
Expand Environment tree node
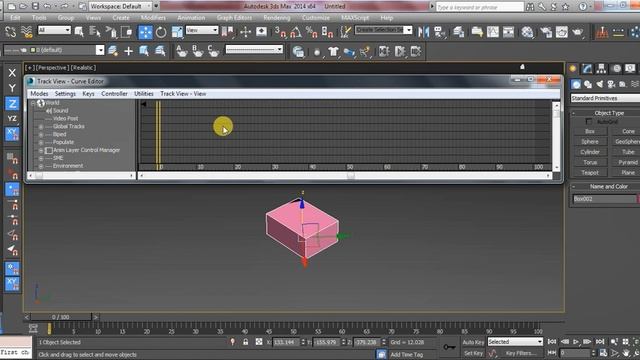pos(41,167)
